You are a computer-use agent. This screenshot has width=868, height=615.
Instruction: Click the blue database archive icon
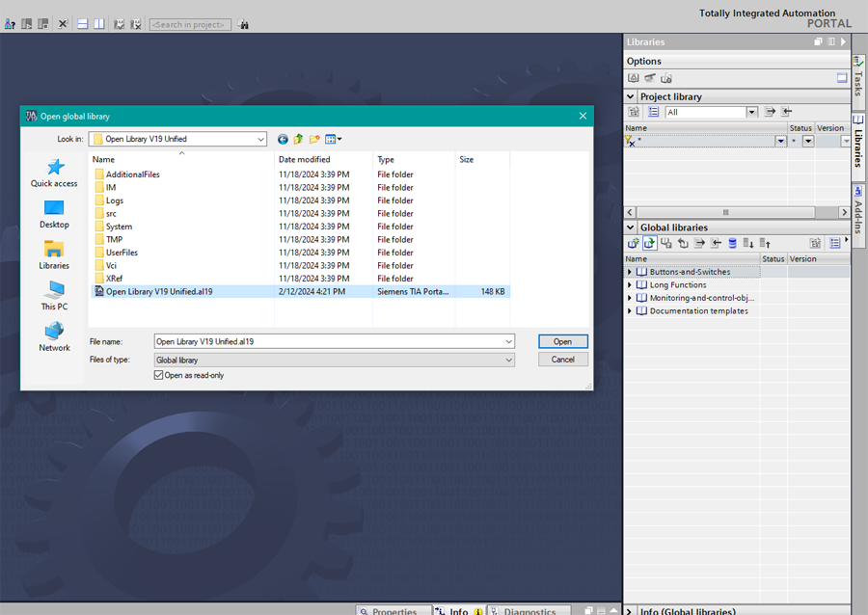click(x=732, y=243)
